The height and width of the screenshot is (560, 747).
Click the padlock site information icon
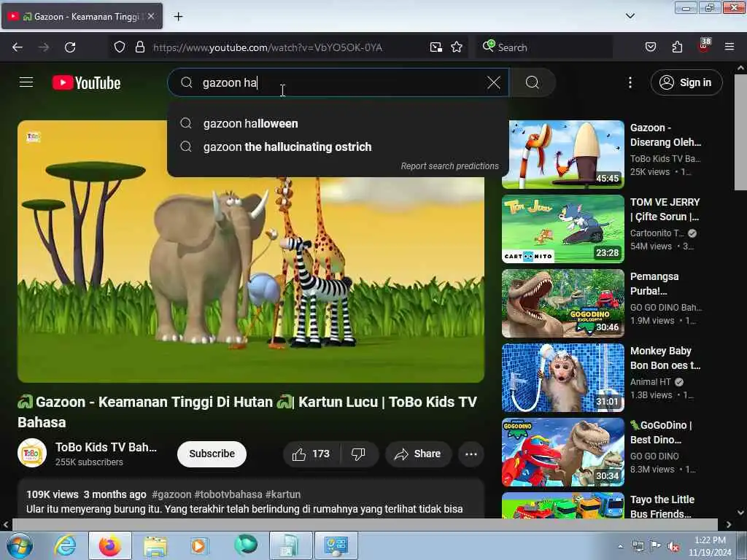[x=139, y=47]
